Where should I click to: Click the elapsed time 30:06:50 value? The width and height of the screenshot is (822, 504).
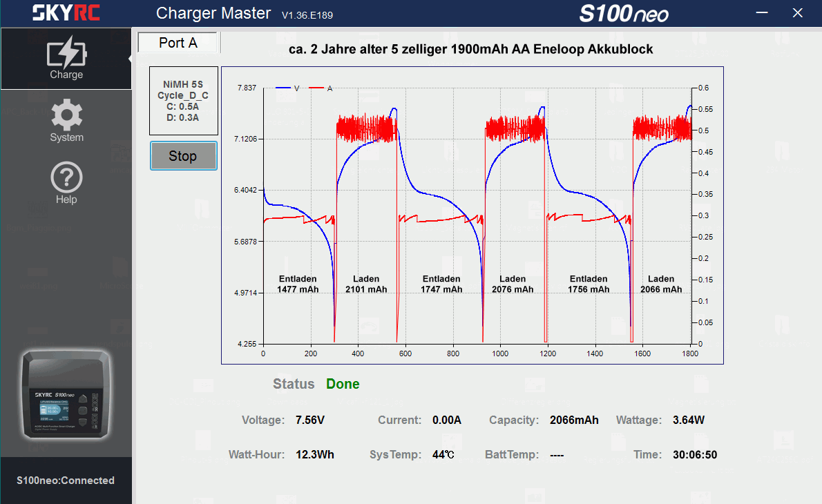(x=695, y=455)
